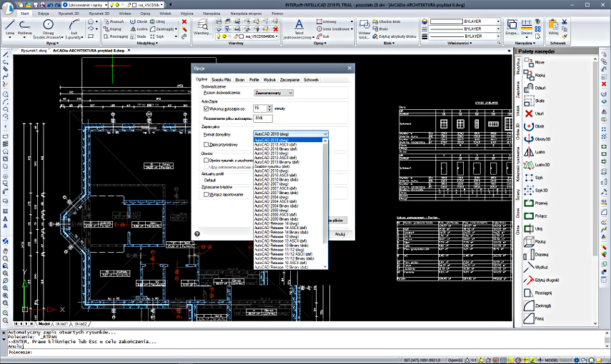Click the Anuluj button in Opcje

point(339,234)
